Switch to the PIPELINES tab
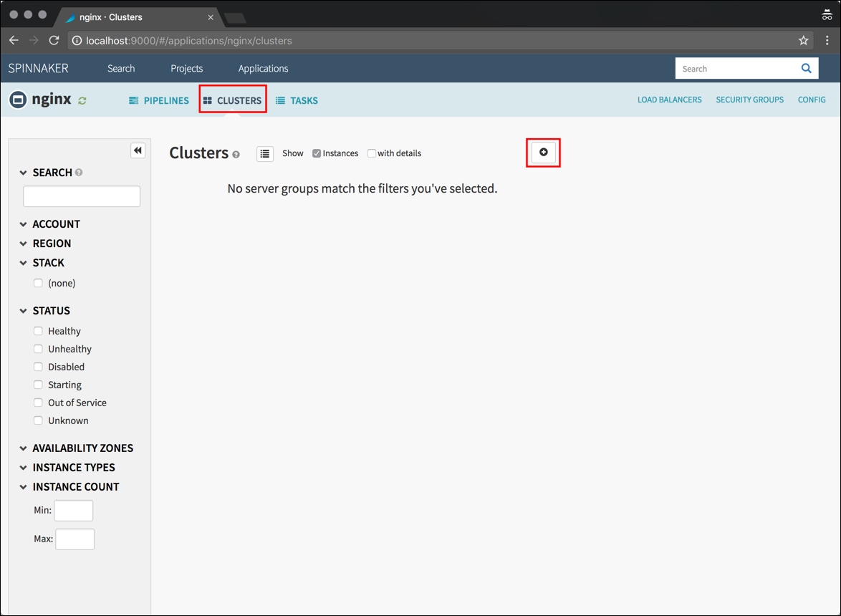This screenshot has width=841, height=616. (x=158, y=100)
